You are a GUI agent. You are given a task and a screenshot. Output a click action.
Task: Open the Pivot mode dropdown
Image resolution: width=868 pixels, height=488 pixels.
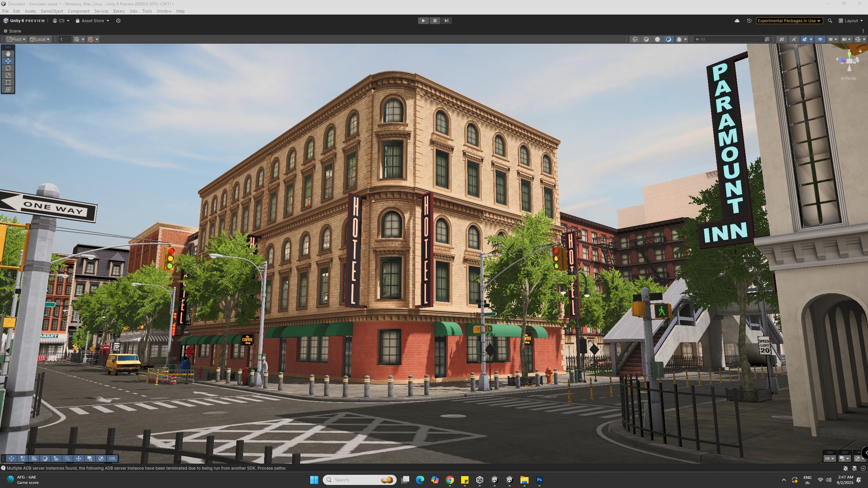click(x=16, y=39)
